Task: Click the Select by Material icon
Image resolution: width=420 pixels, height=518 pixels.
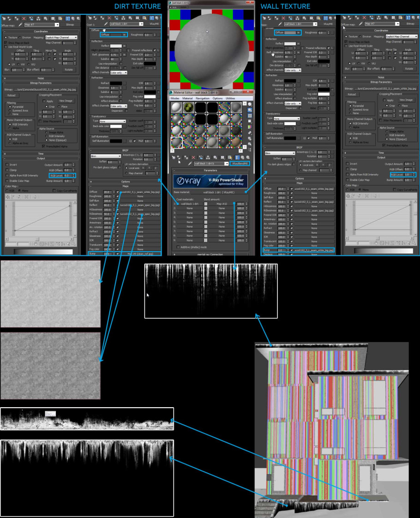Action: [x=250, y=144]
